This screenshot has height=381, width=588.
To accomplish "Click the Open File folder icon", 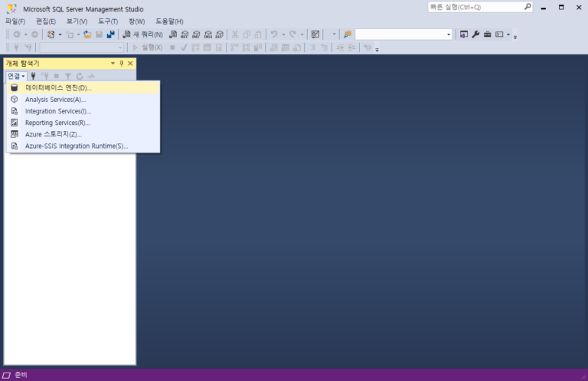I will click(x=87, y=34).
